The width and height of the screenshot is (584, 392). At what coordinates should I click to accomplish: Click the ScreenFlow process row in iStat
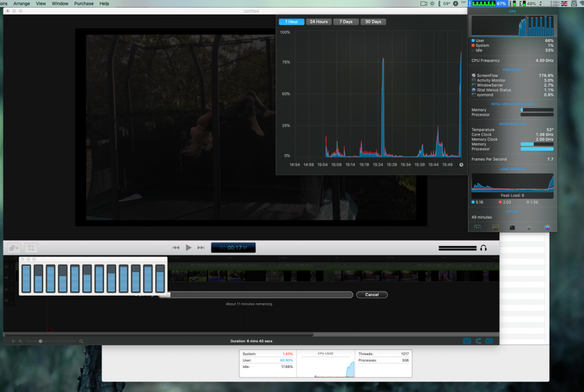[513, 75]
